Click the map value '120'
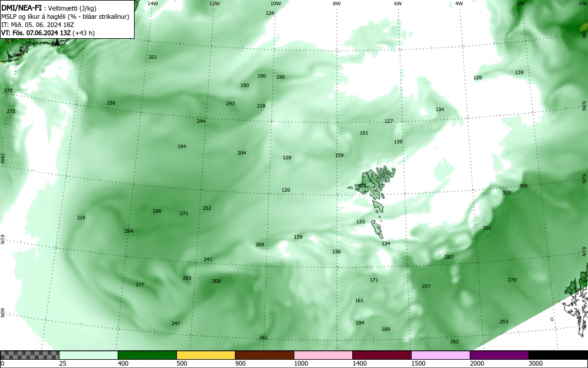Screen dimensions: 588x368 286,190
